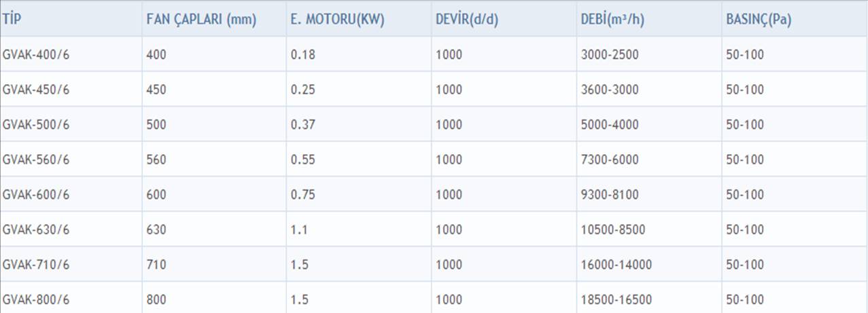This screenshot has height=313, width=868.
Task: Click speed 1000 in GVAK-630/6 row
Action: coord(449,229)
